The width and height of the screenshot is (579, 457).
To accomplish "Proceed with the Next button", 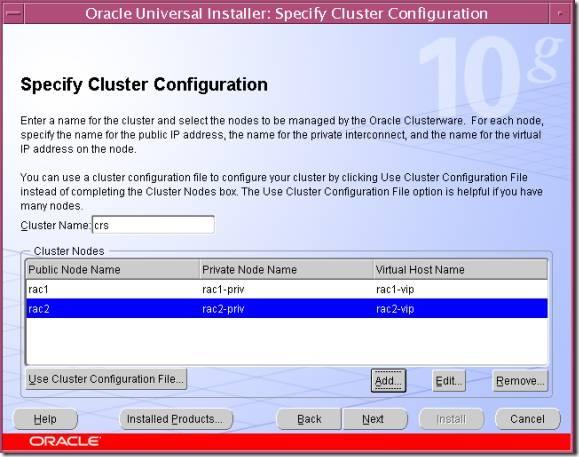I will (374, 419).
